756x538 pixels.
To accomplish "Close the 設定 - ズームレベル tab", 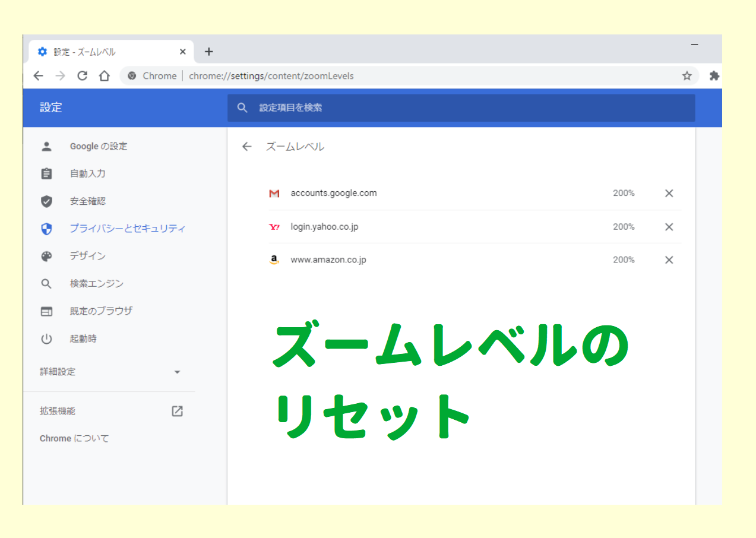I will (x=182, y=52).
